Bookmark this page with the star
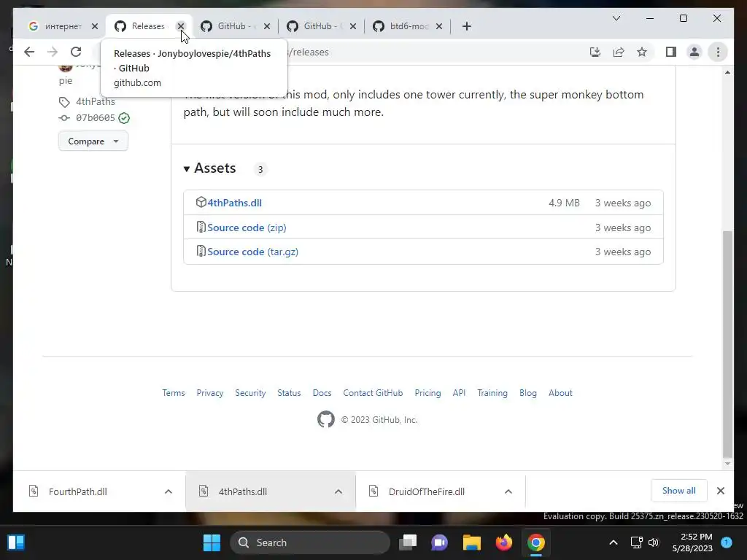Image resolution: width=747 pixels, height=560 pixels. (642, 52)
